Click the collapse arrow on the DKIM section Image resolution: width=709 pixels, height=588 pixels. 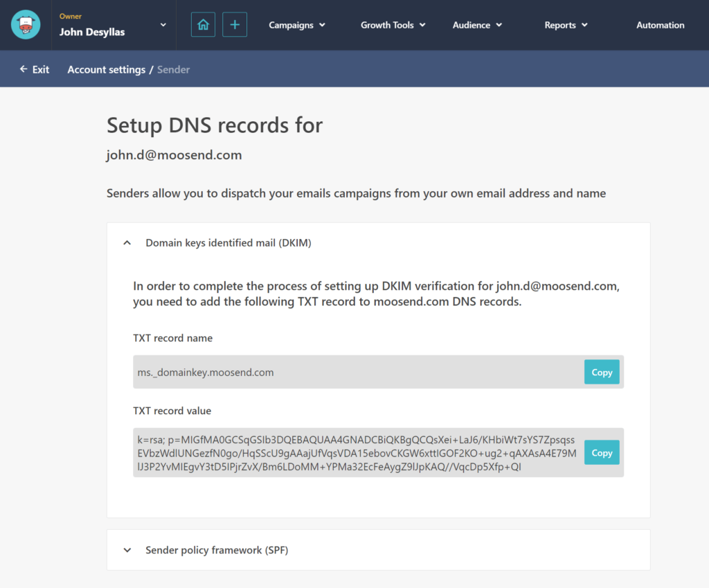[x=127, y=242]
